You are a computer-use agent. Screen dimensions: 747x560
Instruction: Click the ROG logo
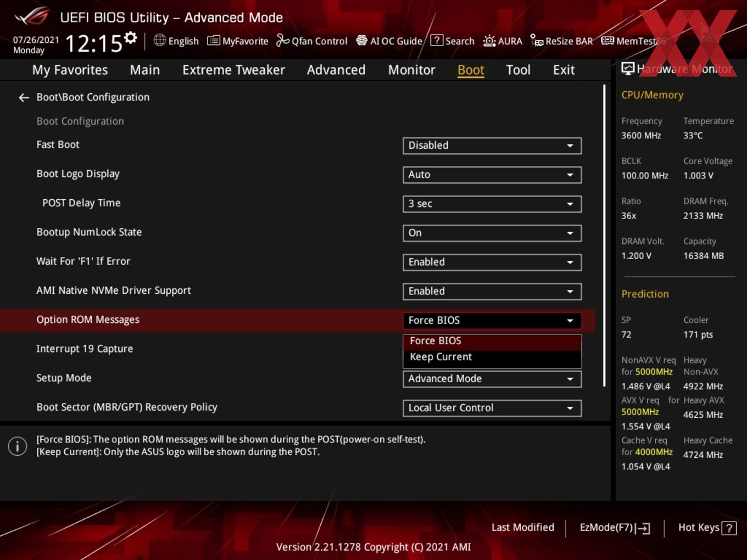(32, 16)
